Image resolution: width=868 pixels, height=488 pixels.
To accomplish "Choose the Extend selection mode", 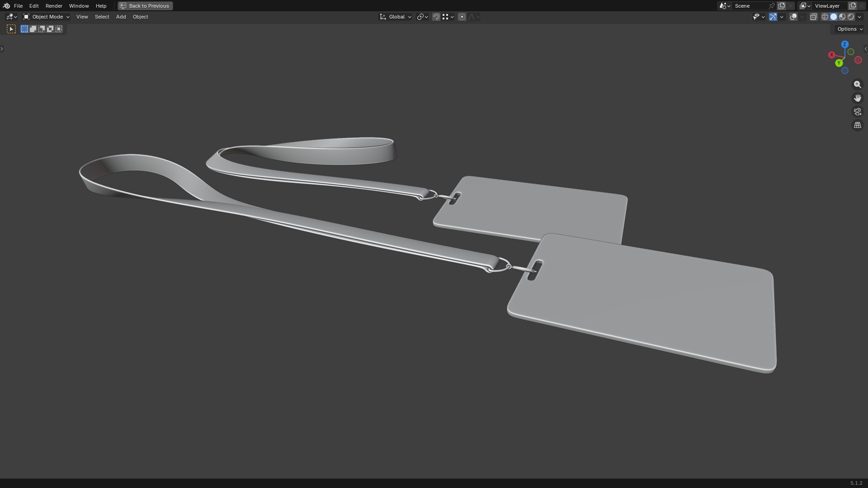I will click(x=33, y=29).
